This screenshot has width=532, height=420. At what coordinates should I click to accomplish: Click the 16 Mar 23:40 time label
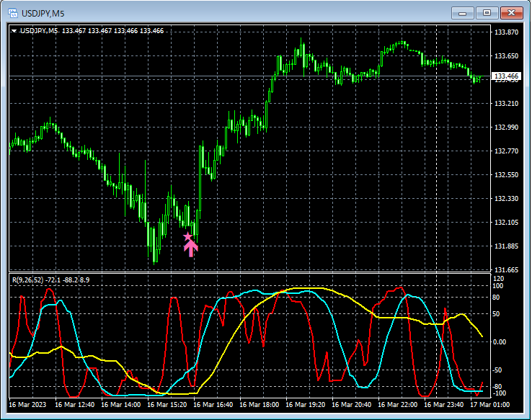444,405
